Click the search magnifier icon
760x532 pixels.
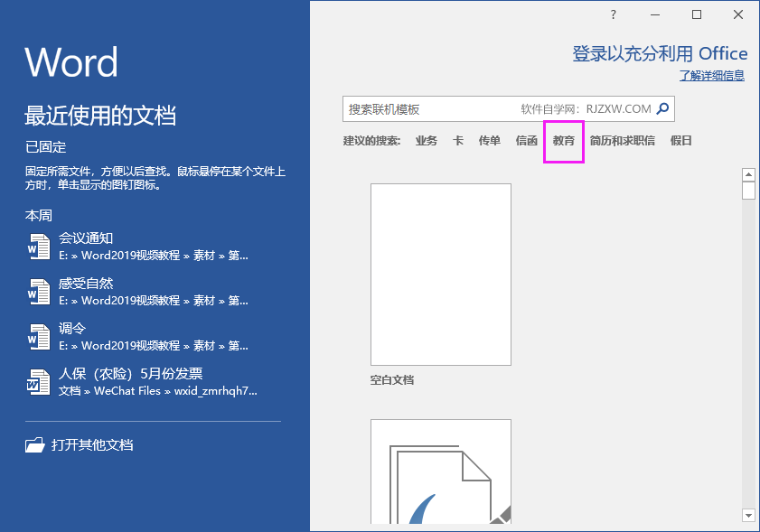click(x=663, y=108)
